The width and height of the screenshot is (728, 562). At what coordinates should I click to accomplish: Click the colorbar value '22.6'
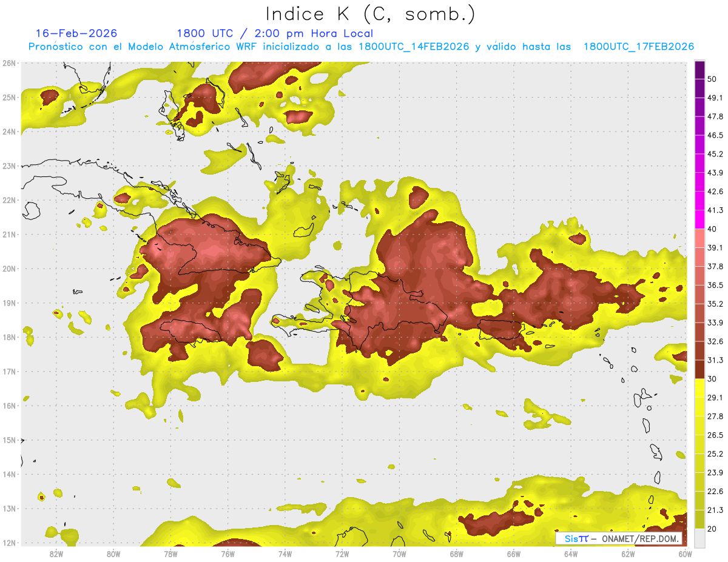(715, 492)
